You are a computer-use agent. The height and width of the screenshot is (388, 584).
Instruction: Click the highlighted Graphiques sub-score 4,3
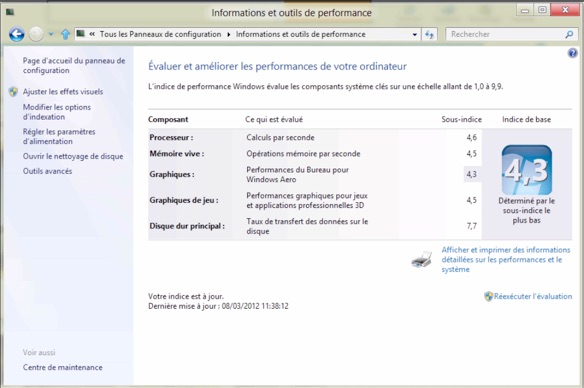pyautogui.click(x=472, y=174)
